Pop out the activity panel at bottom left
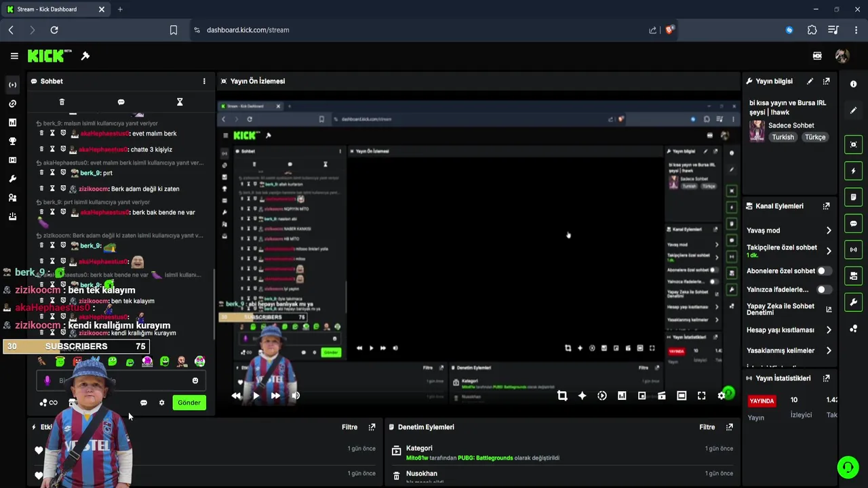Screen dimensions: 868x488 tap(372, 427)
